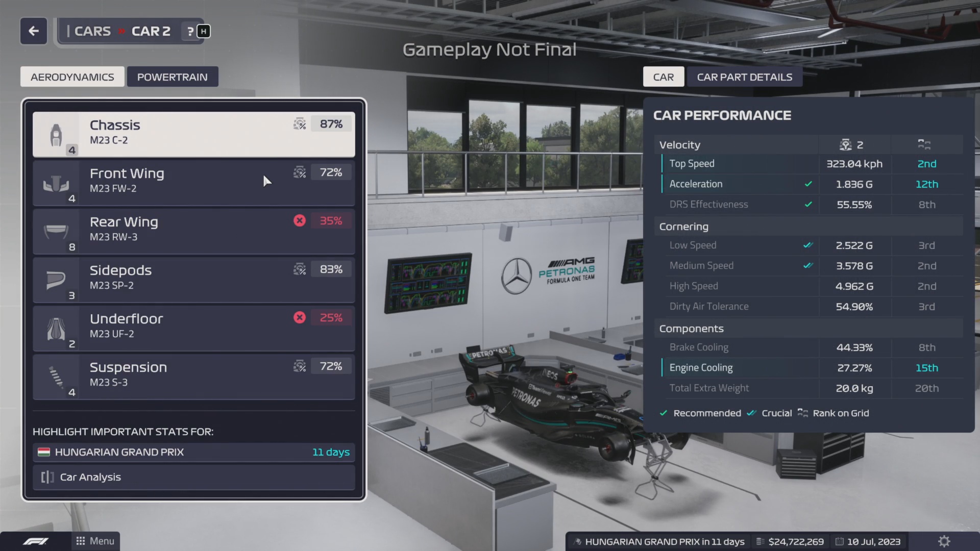Expand the POWERTRAIN section
The image size is (980, 551).
173,76
